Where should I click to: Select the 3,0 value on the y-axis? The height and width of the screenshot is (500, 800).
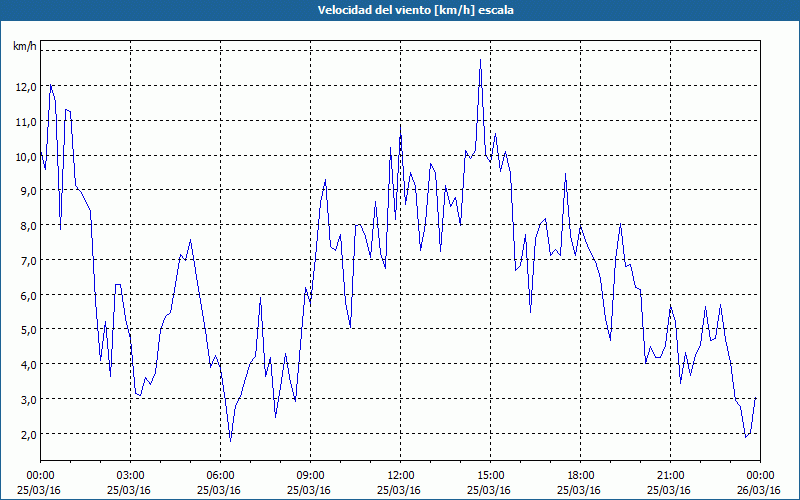(28, 399)
